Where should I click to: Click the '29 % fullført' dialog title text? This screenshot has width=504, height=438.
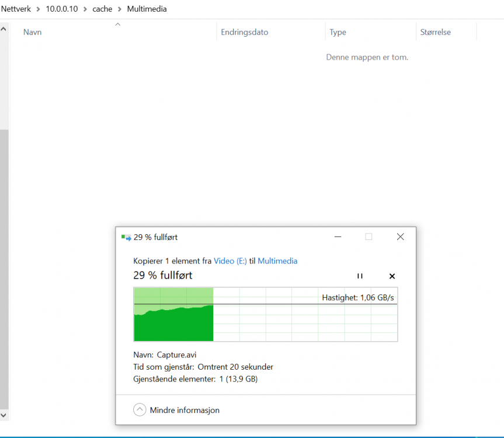[x=155, y=237]
